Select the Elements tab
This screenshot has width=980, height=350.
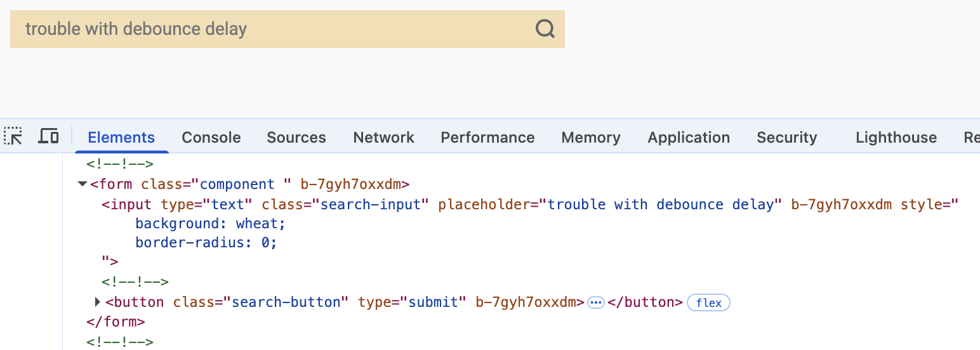pos(121,138)
